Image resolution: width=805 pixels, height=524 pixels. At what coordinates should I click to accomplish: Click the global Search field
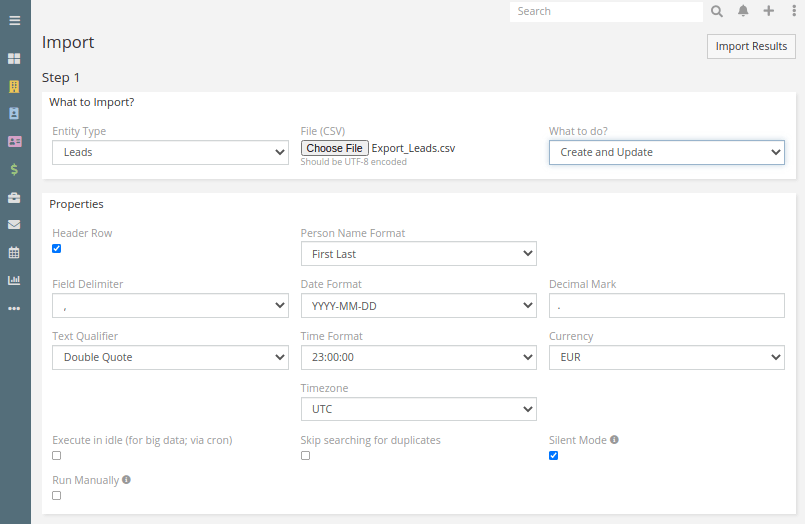[606, 11]
